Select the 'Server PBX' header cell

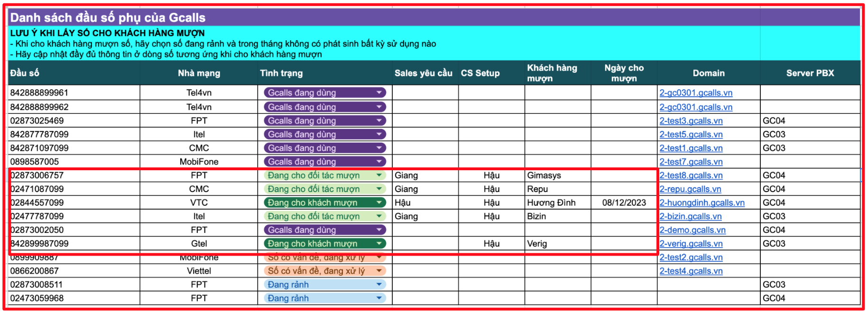point(810,73)
